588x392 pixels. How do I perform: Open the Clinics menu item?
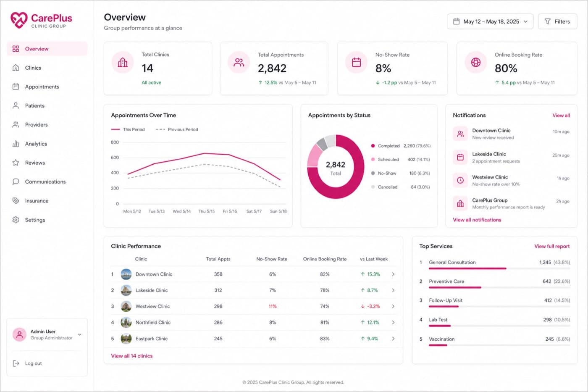47,68
